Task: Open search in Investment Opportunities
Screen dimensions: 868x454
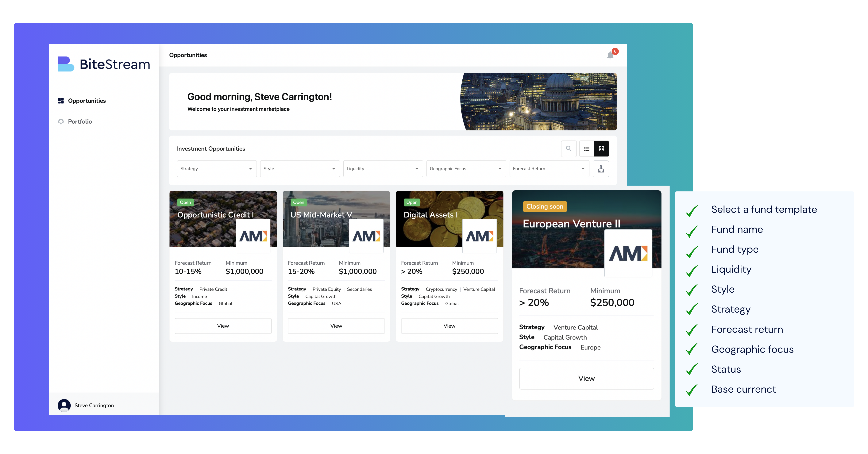Action: [x=569, y=148]
